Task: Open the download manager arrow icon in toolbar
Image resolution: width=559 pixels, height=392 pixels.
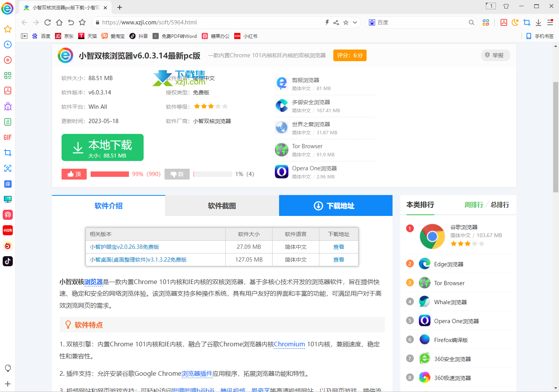Action: pos(538,22)
